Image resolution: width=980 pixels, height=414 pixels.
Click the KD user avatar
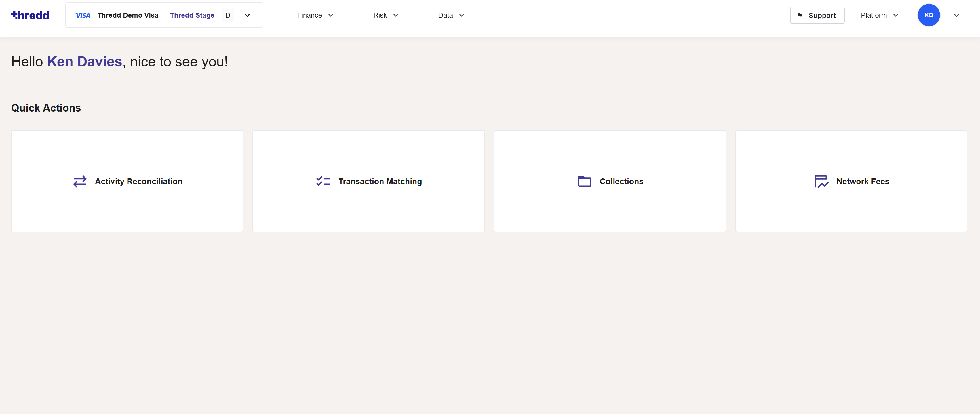tap(928, 15)
